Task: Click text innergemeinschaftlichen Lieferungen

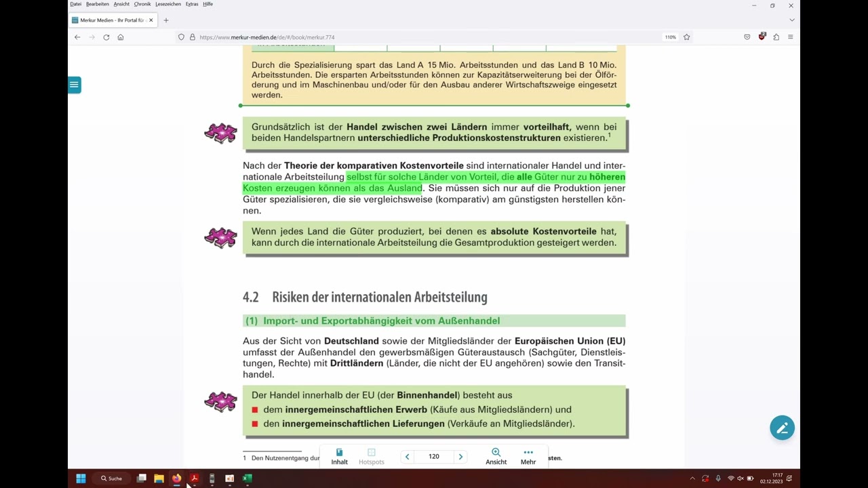Action: pos(363,424)
